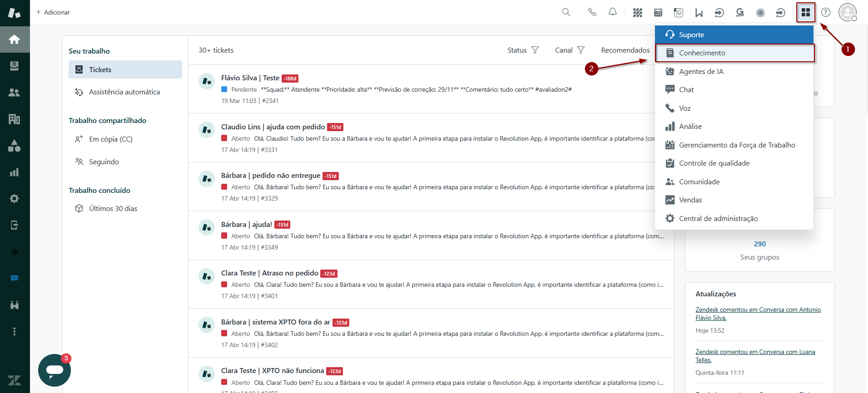Viewport: 868px width, 393px height.
Task: Open the search magnifier icon
Action: click(x=566, y=12)
